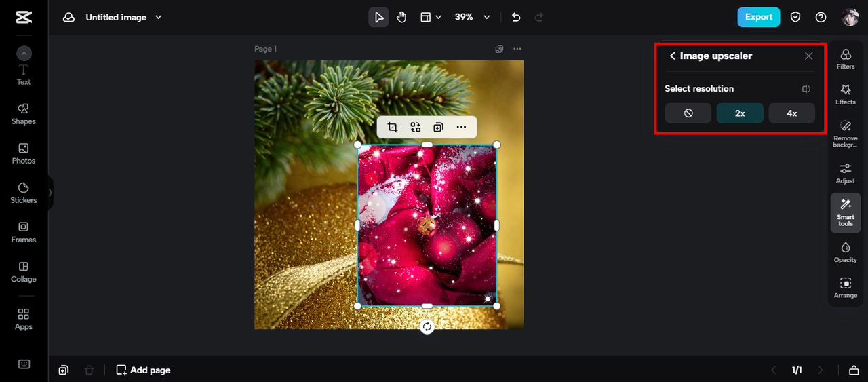Viewport: 868px width, 382px height.
Task: Open the Adjust tool
Action: [846, 173]
